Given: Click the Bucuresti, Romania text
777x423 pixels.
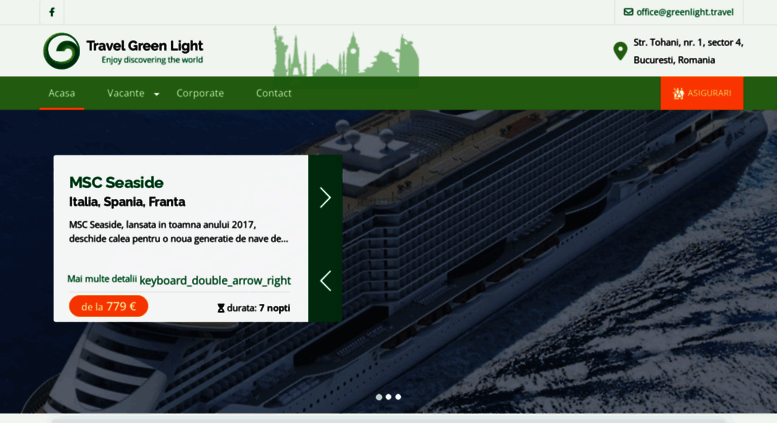Looking at the screenshot, I should (674, 60).
